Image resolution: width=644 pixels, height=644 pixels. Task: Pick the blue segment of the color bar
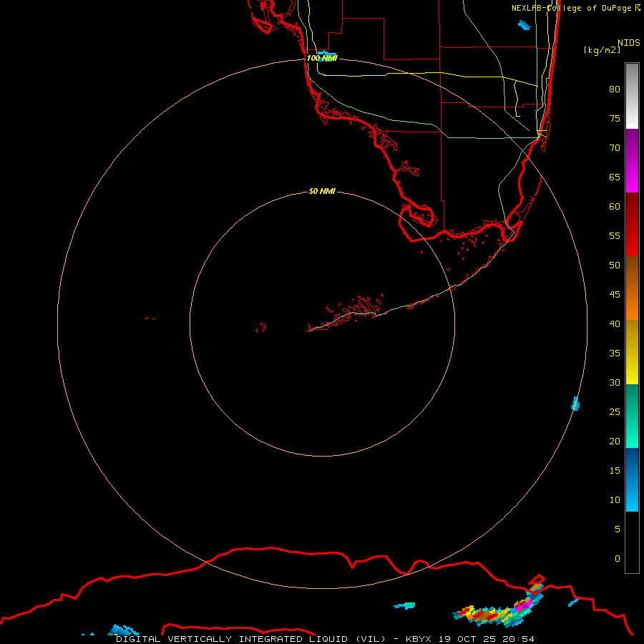(x=632, y=479)
